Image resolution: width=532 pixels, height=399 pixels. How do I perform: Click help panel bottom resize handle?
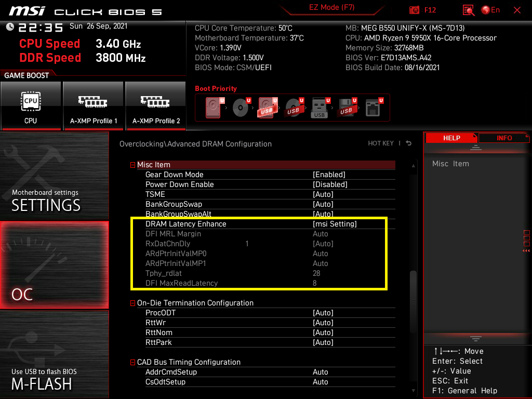tap(476, 339)
